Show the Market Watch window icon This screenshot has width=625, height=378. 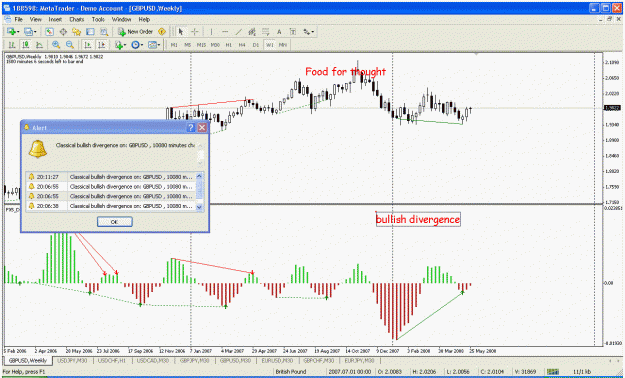[x=49, y=32]
